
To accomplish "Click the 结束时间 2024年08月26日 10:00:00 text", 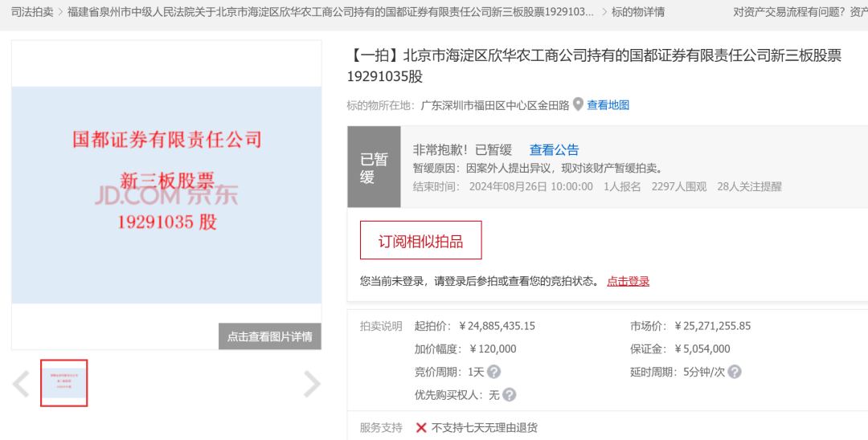I will pos(503,187).
